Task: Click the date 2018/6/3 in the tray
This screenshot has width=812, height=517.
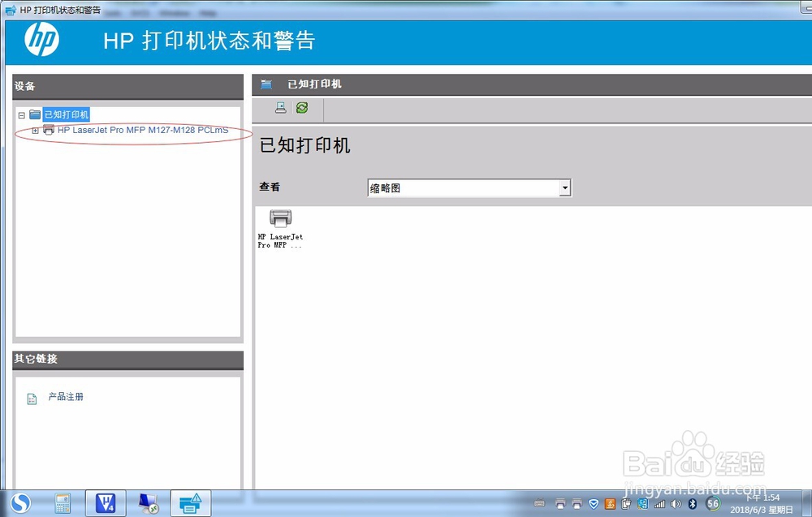Action: [762, 510]
